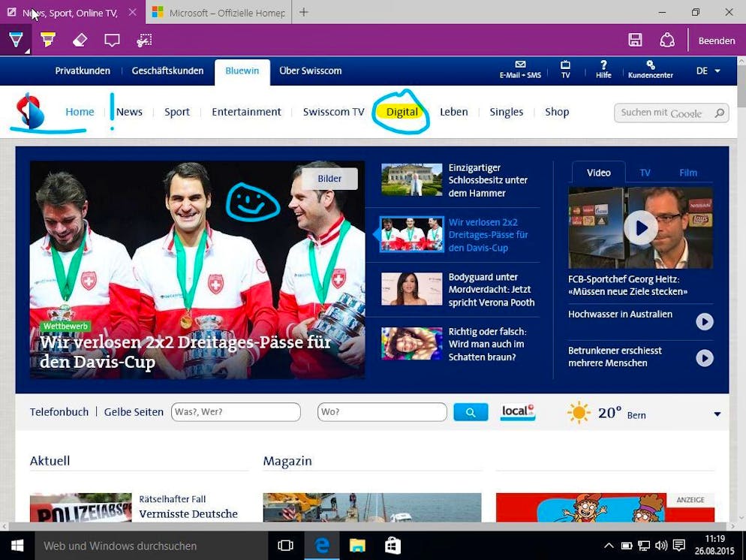Click the Was?, Wer? input field

pos(236,412)
